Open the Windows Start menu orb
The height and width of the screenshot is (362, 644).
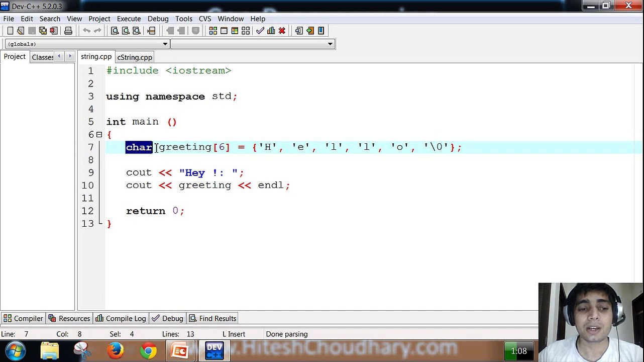pyautogui.click(x=16, y=350)
